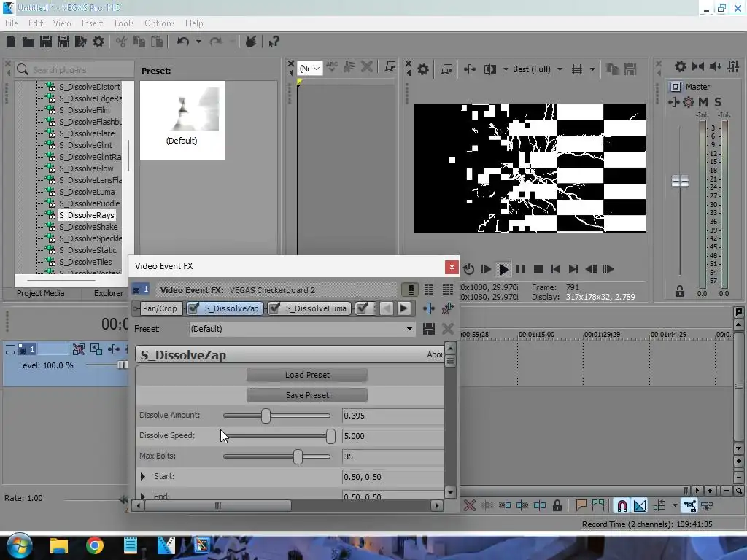The width and height of the screenshot is (747, 560).
Task: Toggle preview on external monitor icon
Action: [447, 69]
